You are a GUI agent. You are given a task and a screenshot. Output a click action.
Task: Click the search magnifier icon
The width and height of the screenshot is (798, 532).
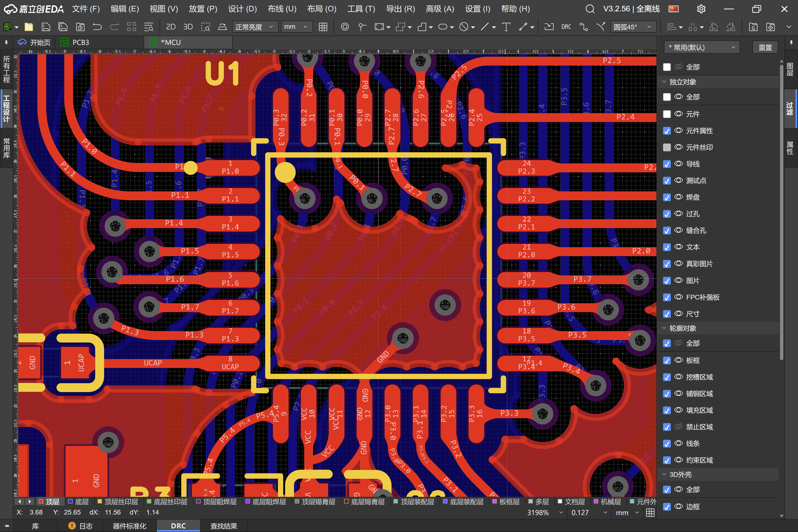coord(590,9)
